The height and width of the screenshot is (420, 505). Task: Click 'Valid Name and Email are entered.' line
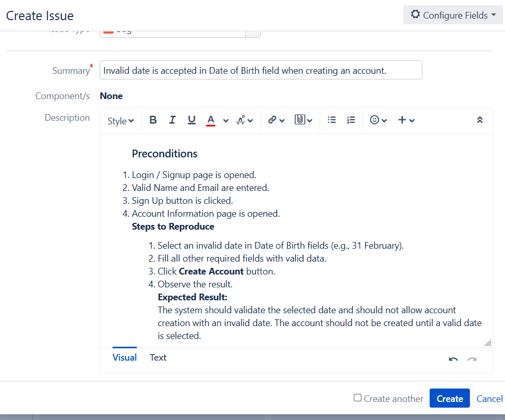tap(200, 188)
